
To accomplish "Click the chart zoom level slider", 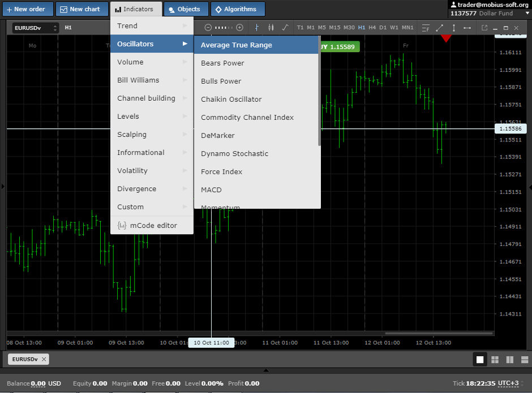I will point(224,28).
